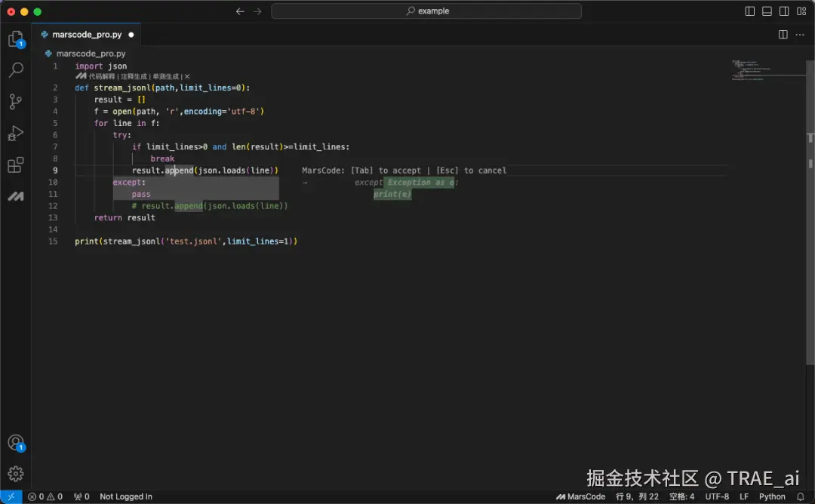Click the MarsCode logo in code lens
The width and height of the screenshot is (815, 504).
(81, 76)
